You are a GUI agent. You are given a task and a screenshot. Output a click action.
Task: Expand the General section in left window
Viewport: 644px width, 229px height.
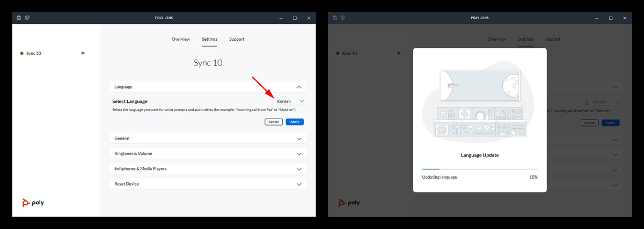coord(208,138)
